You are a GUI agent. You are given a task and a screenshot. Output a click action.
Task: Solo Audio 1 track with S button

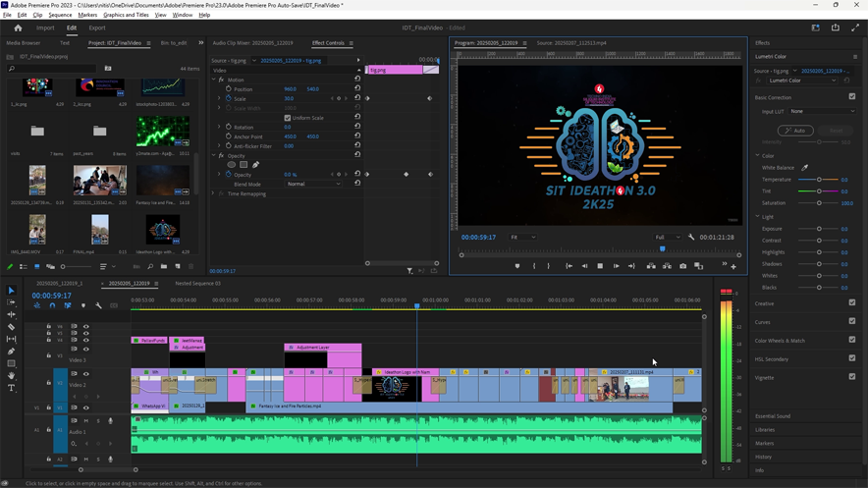[98, 421]
